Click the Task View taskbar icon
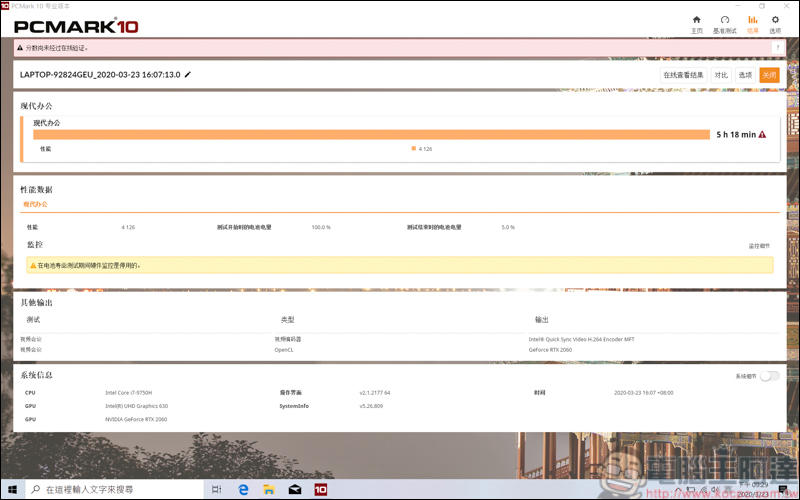The height and width of the screenshot is (500, 800). [216, 489]
